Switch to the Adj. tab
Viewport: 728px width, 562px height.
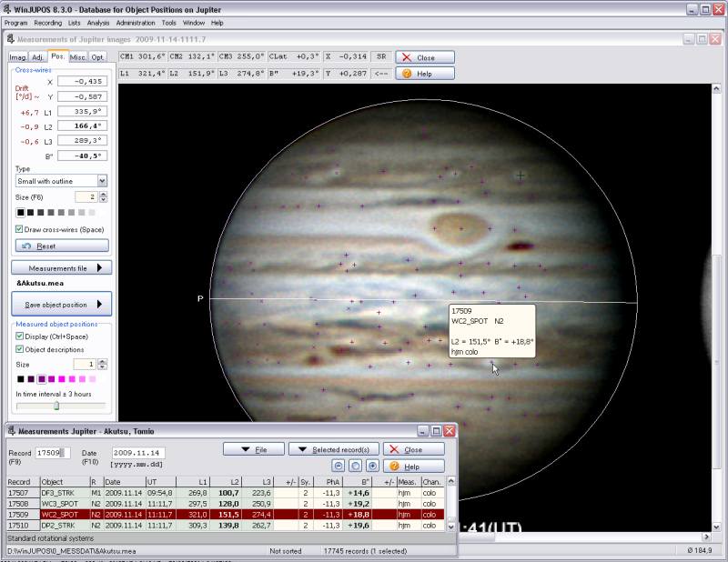37,57
